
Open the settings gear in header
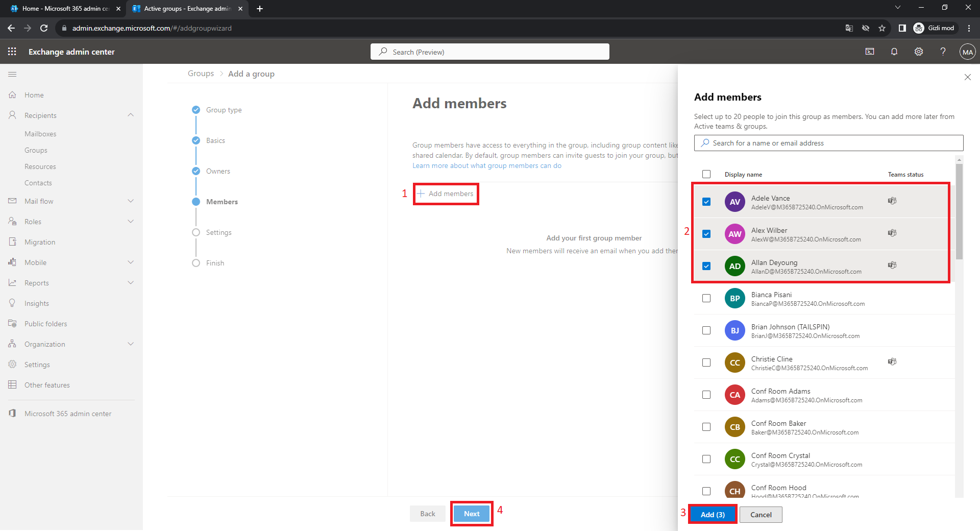(x=919, y=52)
